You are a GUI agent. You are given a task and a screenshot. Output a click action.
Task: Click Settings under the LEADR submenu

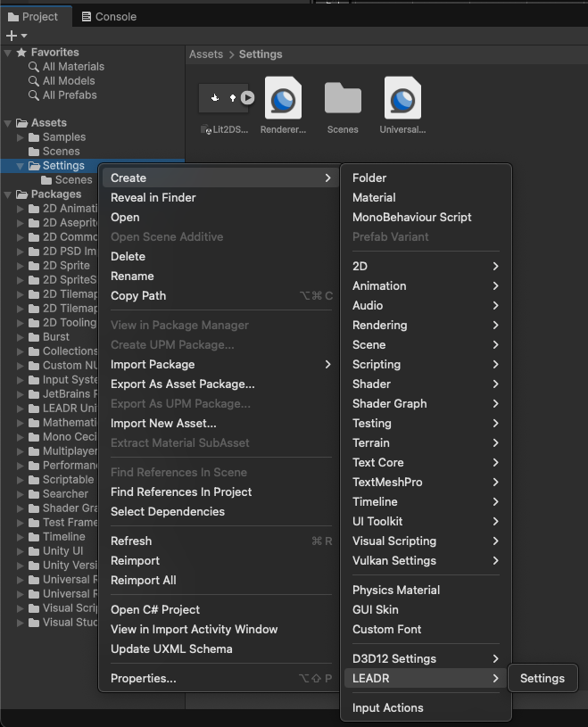(x=542, y=678)
